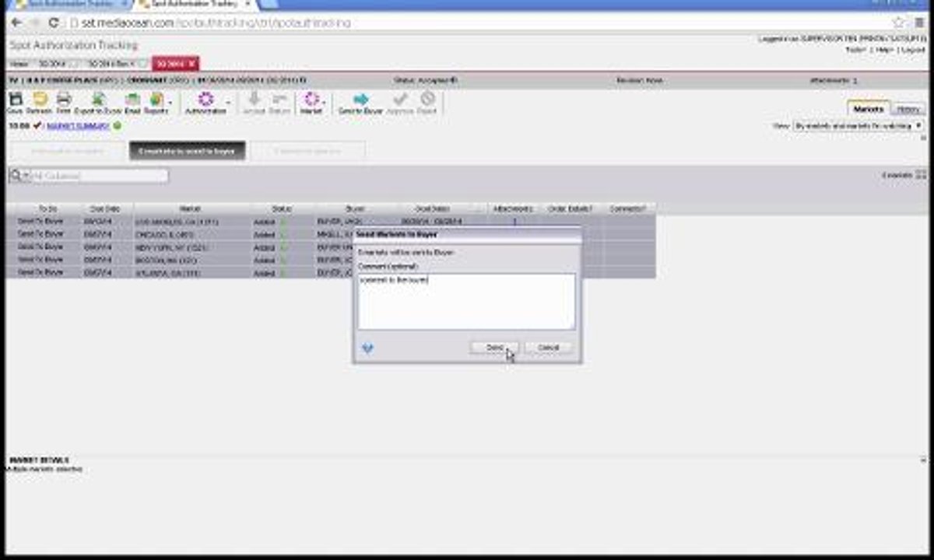The height and width of the screenshot is (560, 934).
Task: Select the left greyed filter button
Action: [x=66, y=151]
